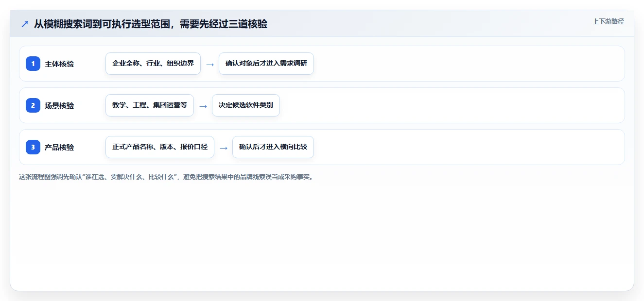Click the footnote starting 这张流程图强调先确认
The width and height of the screenshot is (644, 301).
point(167,177)
